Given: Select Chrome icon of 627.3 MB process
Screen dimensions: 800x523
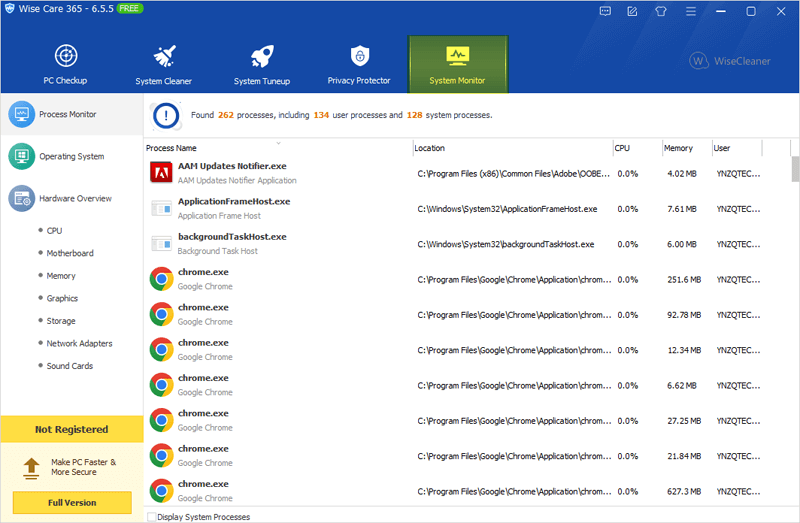Looking at the screenshot, I should [161, 490].
